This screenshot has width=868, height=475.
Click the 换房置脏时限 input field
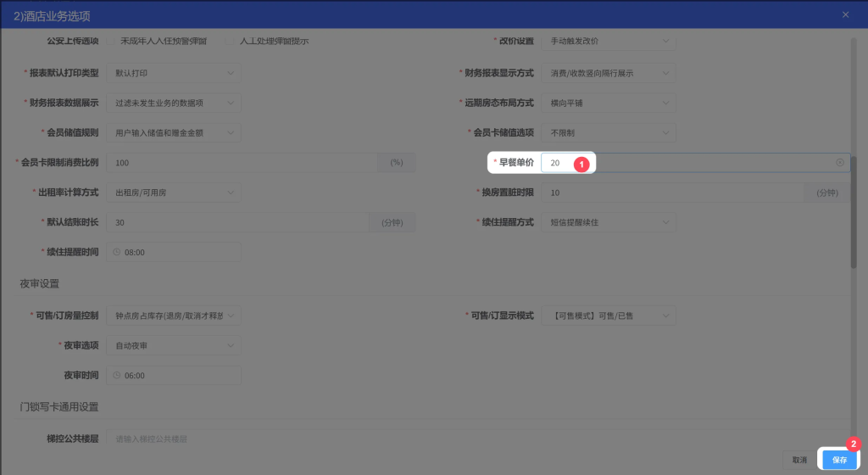[x=674, y=193]
